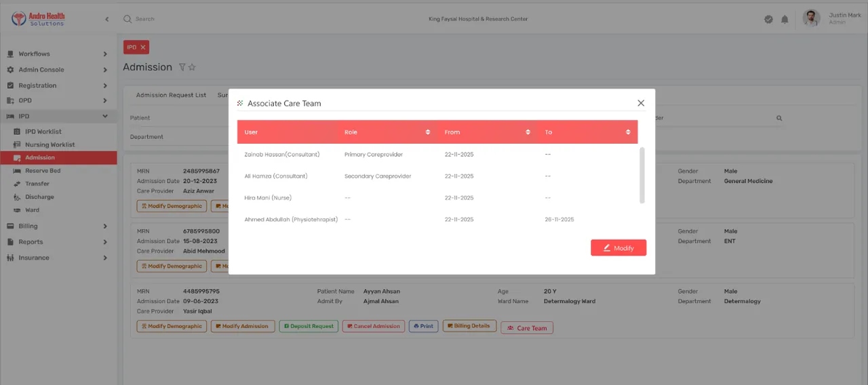
Task: Open Care Team for Ayyan Ahsan
Action: point(527,328)
